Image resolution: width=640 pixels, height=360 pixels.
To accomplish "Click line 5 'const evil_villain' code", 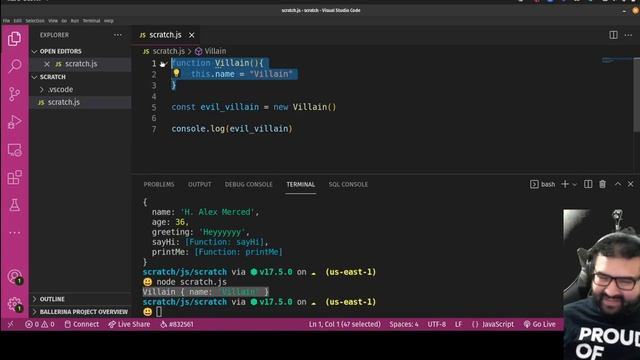I will click(x=253, y=107).
